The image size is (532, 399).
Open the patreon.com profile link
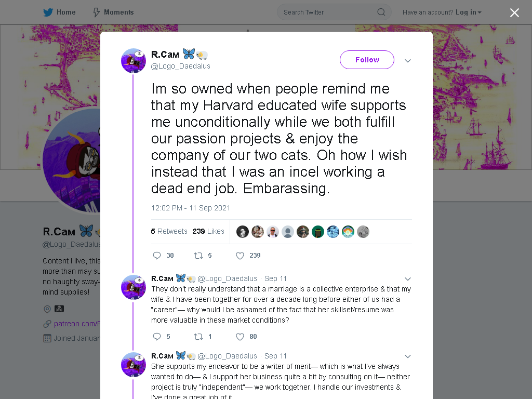pyautogui.click(x=77, y=324)
